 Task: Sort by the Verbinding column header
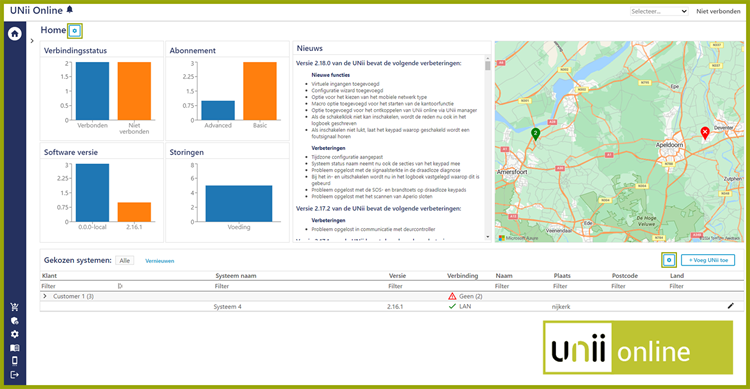pos(463,276)
